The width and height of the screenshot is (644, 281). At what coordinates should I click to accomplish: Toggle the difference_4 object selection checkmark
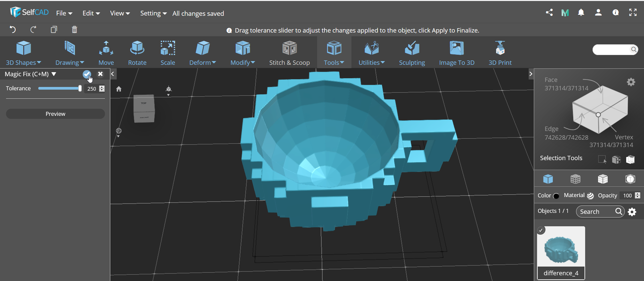[x=541, y=230]
